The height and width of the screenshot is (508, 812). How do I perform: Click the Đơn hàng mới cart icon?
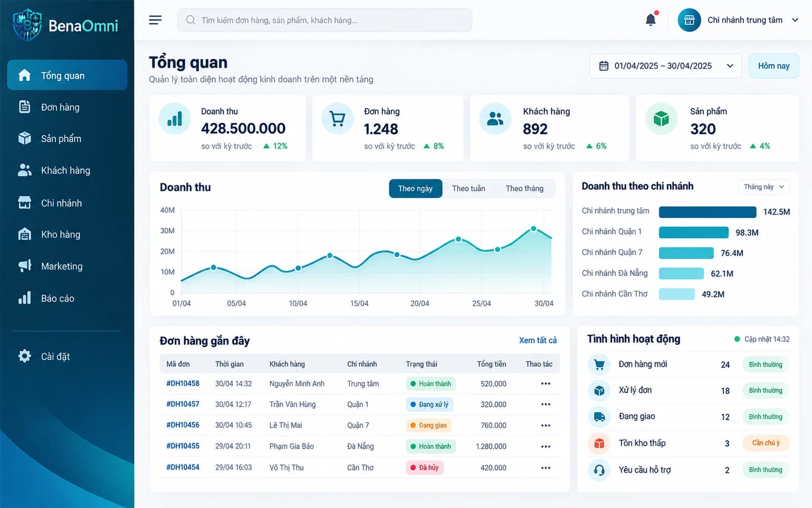click(x=599, y=365)
